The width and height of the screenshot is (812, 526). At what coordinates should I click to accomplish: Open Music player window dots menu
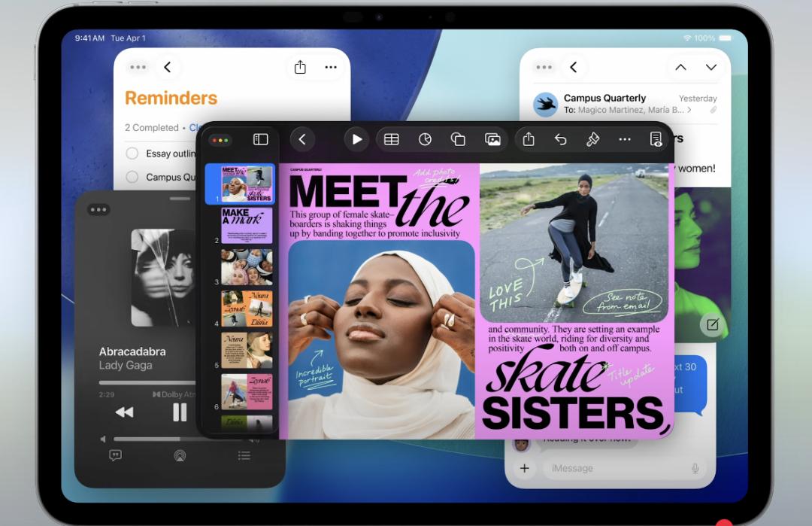click(98, 210)
